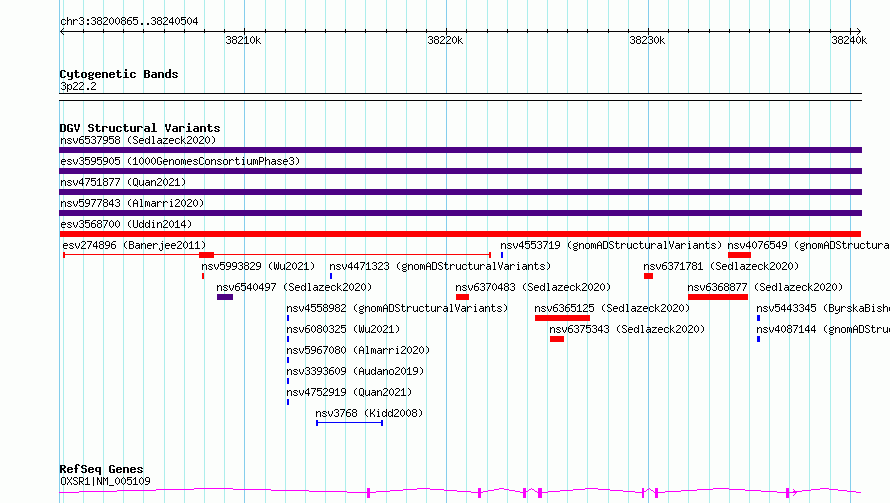Click the nsv4553719 gnomADStructuralVariants label
Screen dimensions: 890x503
[611, 245]
